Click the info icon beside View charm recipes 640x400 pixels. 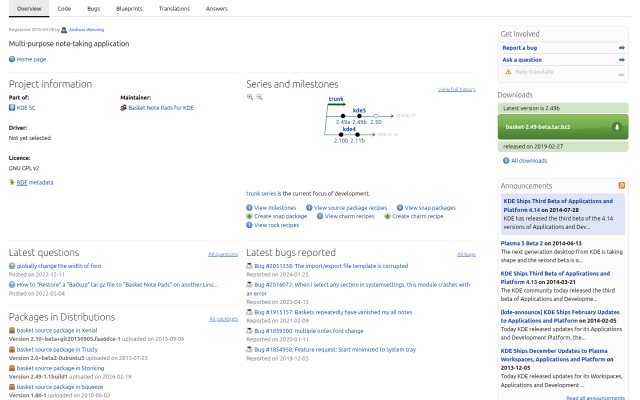coord(320,216)
